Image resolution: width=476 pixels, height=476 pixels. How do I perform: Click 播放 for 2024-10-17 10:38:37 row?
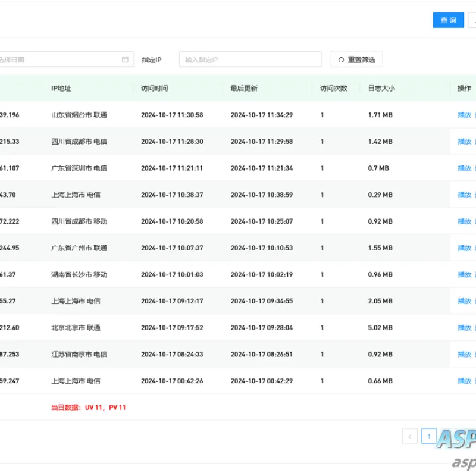(464, 195)
